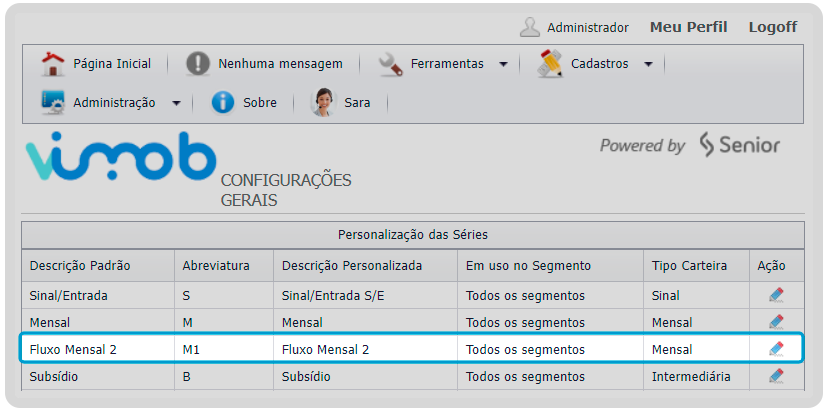Go to Página Inicial menu item

tap(111, 64)
